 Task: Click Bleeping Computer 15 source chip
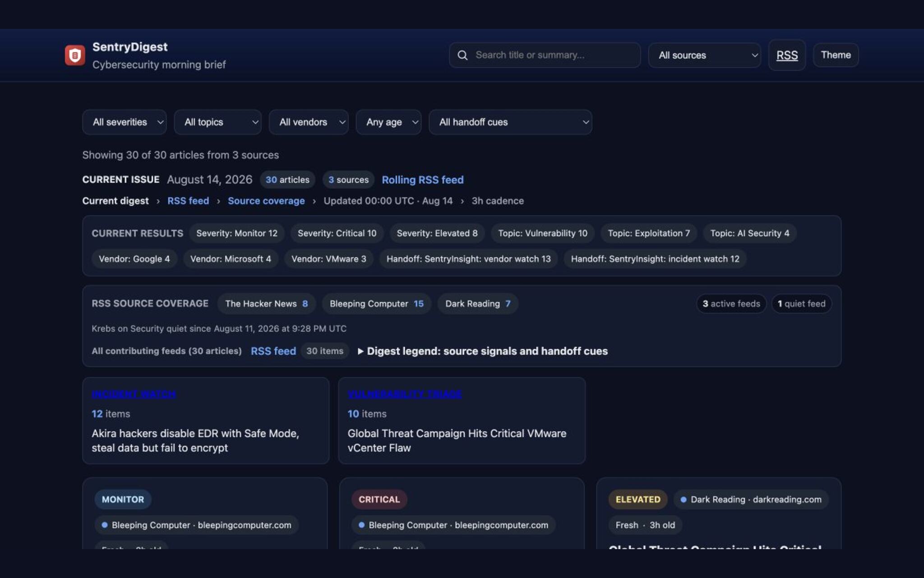click(377, 304)
